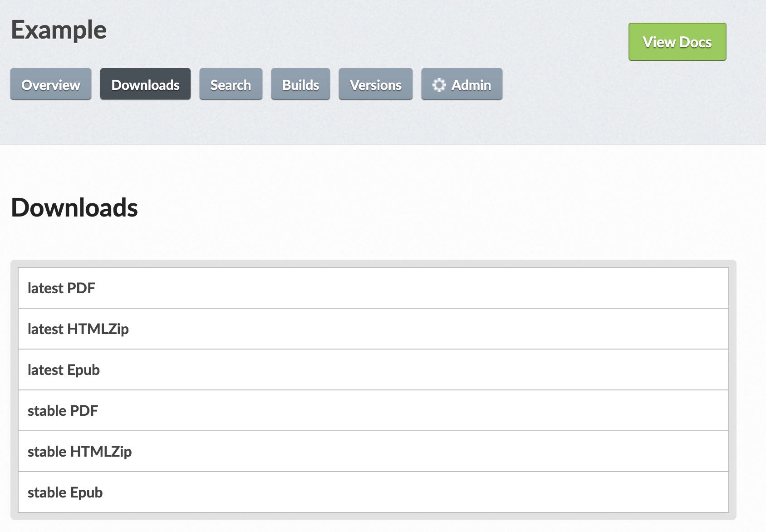This screenshot has height=532, width=766.
Task: Download the latest HTMLZip archive
Action: tap(78, 329)
